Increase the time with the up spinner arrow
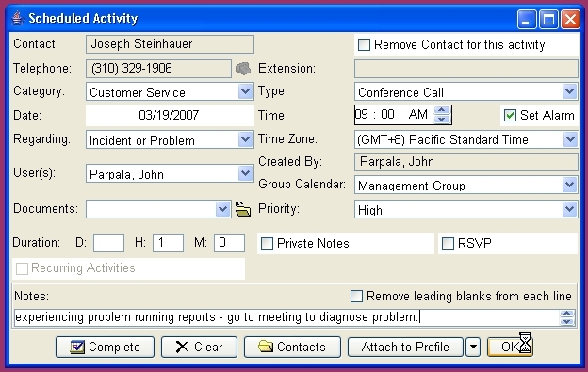Screen dimensions: 588x372 point(442,110)
